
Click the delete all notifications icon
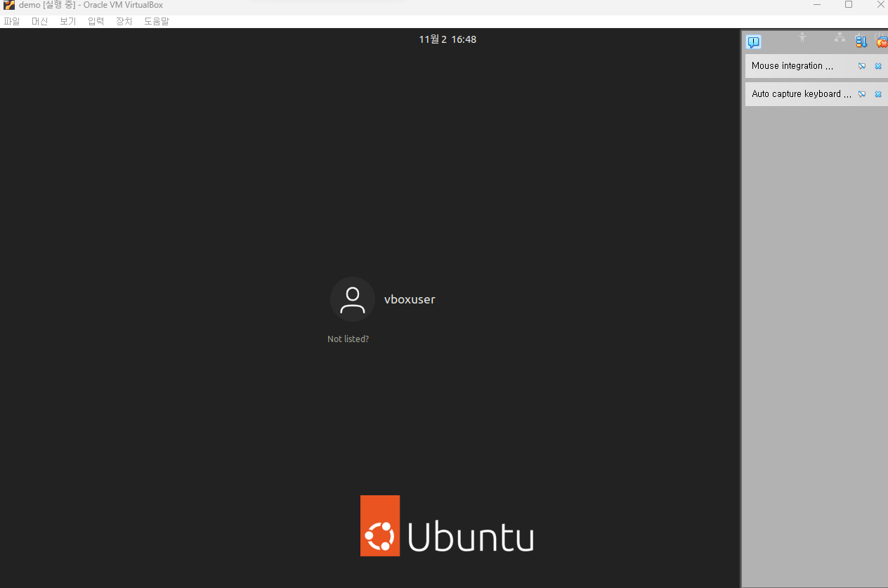(x=882, y=42)
